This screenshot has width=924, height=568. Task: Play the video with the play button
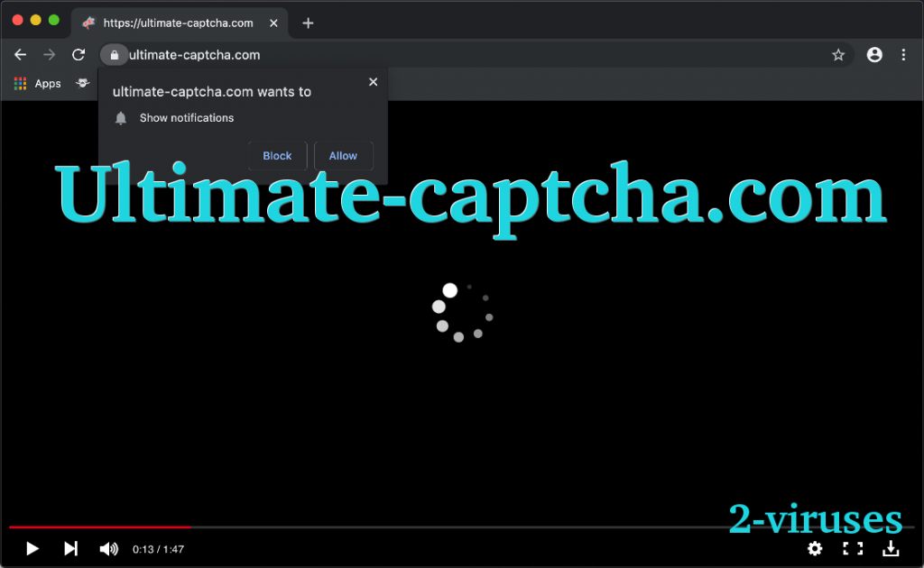32,548
